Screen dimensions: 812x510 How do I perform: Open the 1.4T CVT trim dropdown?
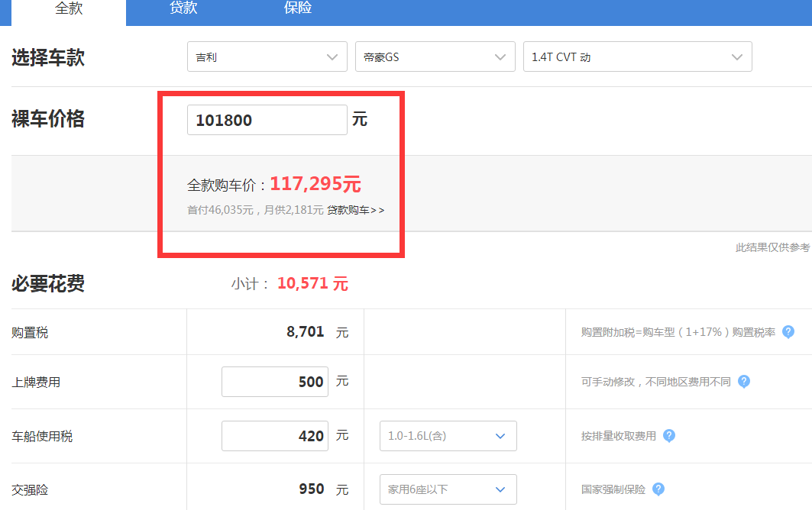pos(638,56)
